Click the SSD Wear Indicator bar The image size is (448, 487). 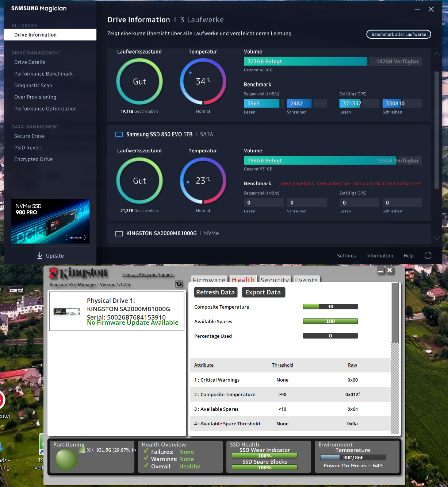(x=265, y=456)
